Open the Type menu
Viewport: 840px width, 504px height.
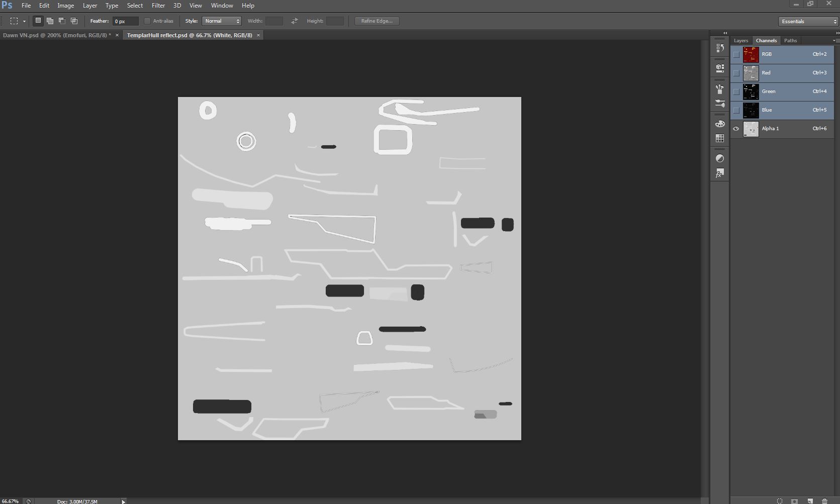pyautogui.click(x=112, y=6)
